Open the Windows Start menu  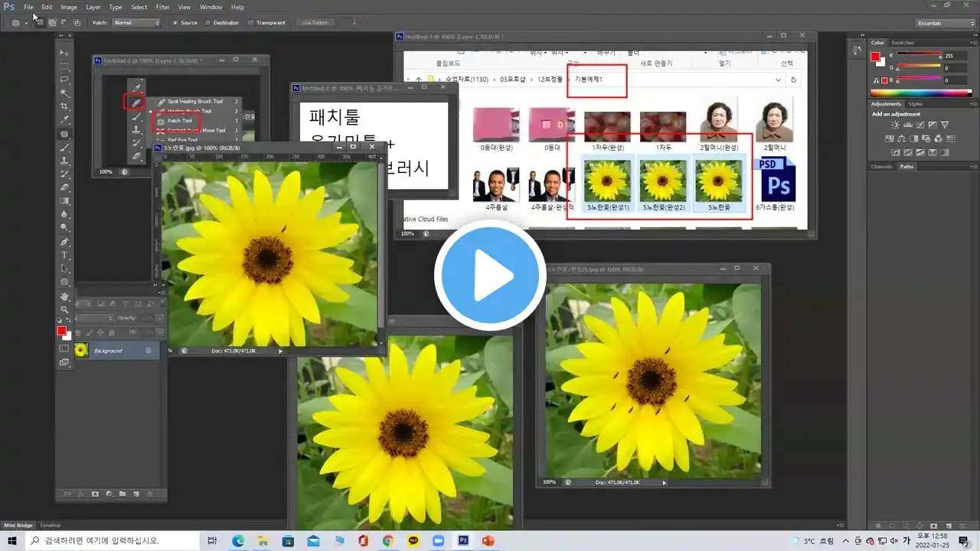(x=12, y=541)
